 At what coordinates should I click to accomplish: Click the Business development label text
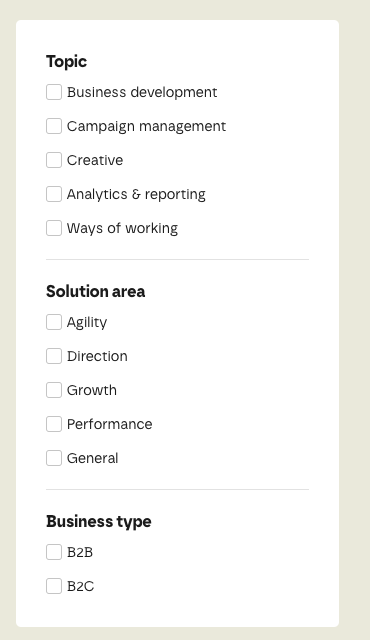142,93
